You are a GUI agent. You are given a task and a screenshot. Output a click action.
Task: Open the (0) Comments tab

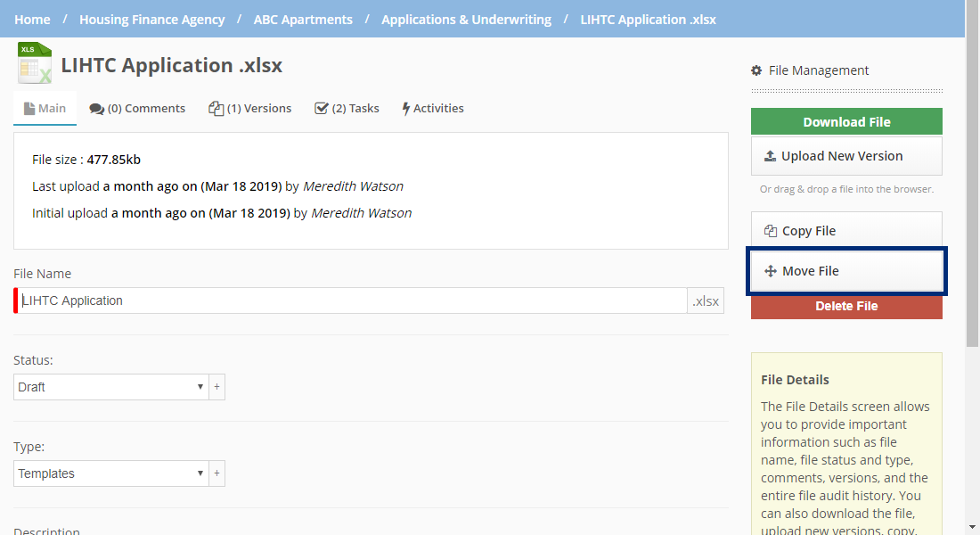pyautogui.click(x=137, y=109)
